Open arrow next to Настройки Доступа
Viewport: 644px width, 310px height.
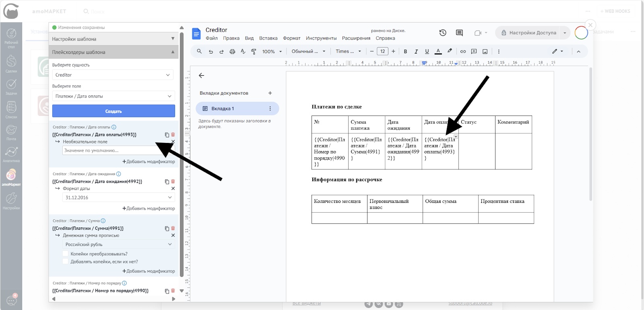565,33
